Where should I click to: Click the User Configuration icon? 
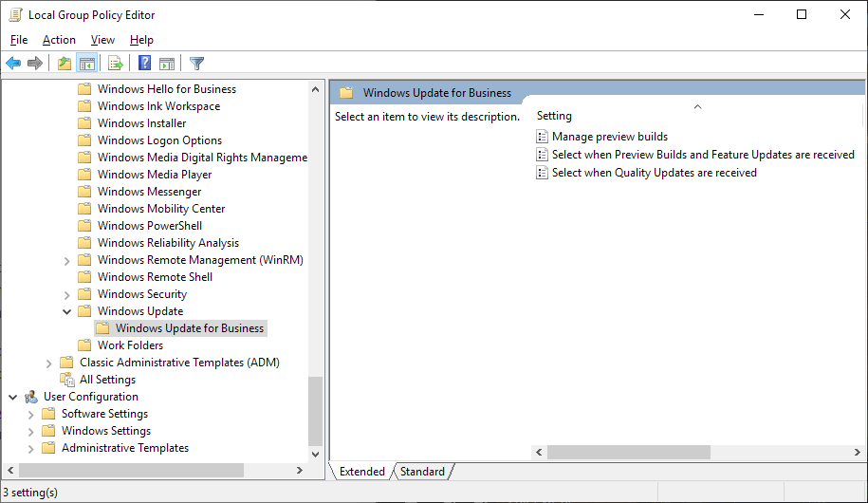pyautogui.click(x=31, y=397)
